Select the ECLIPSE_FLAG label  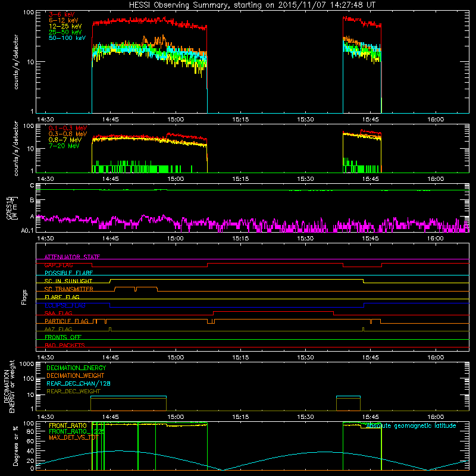pos(65,305)
